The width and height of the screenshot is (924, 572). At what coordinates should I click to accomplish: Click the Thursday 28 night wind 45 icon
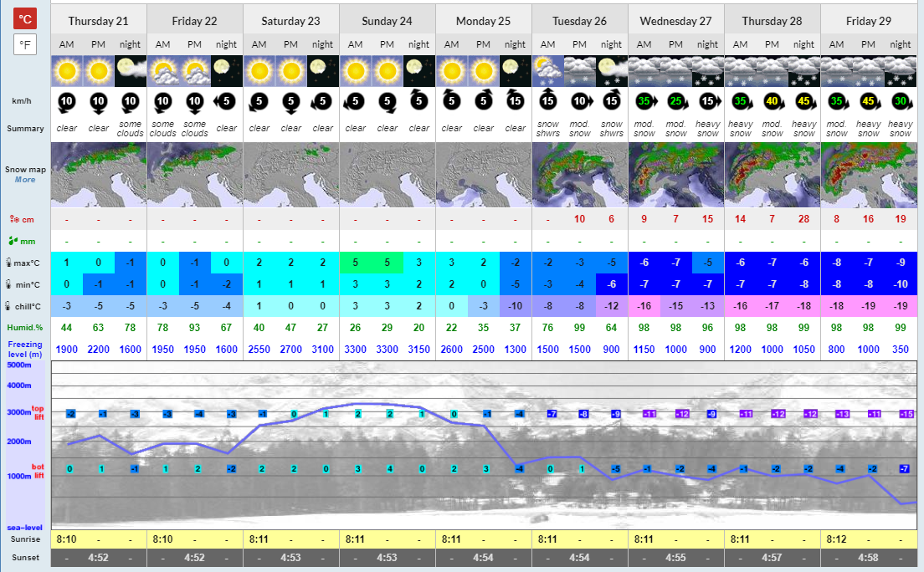805,102
